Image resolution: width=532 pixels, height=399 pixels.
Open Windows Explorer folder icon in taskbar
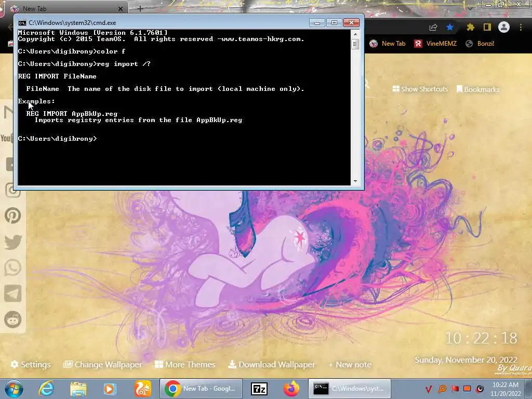(78, 389)
